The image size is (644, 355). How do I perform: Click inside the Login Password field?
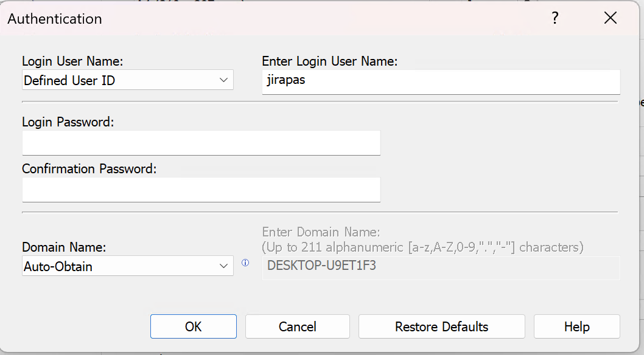tap(201, 142)
